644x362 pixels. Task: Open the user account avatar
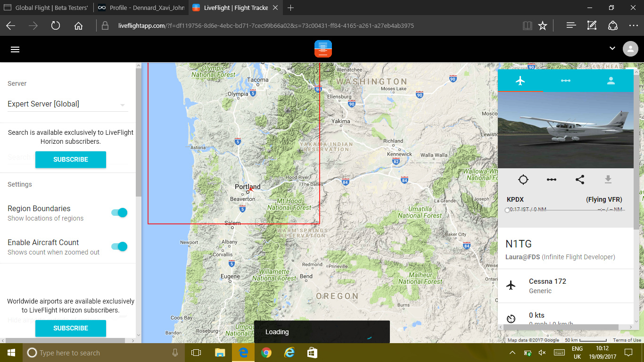[630, 49]
